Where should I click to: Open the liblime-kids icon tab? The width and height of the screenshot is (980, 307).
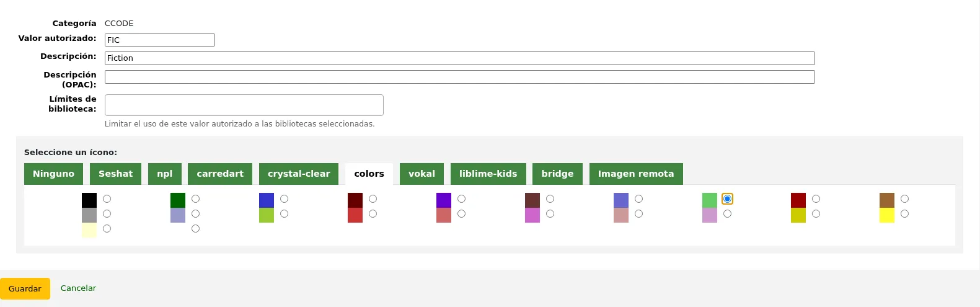click(x=488, y=174)
